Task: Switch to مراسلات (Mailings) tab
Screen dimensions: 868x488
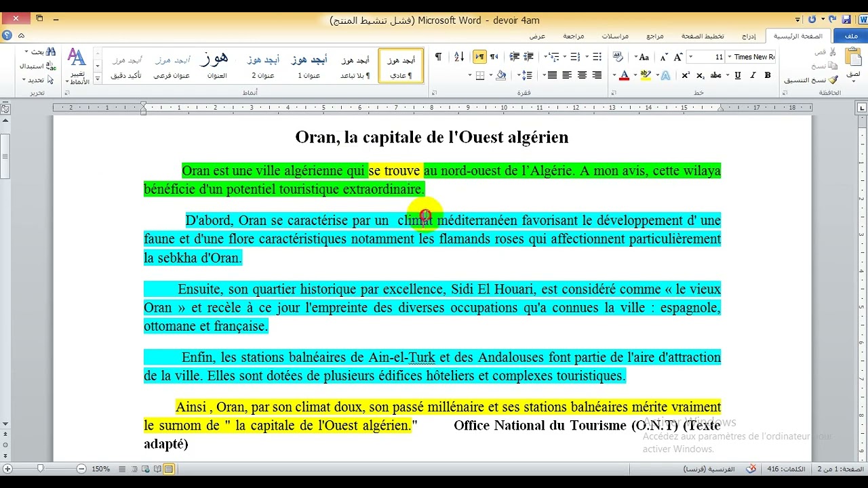Action: (615, 36)
